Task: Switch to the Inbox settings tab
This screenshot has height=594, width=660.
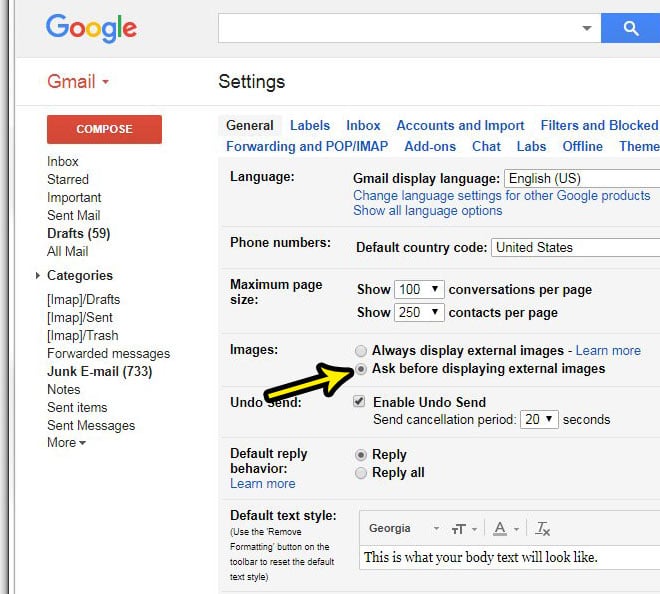Action: (363, 125)
